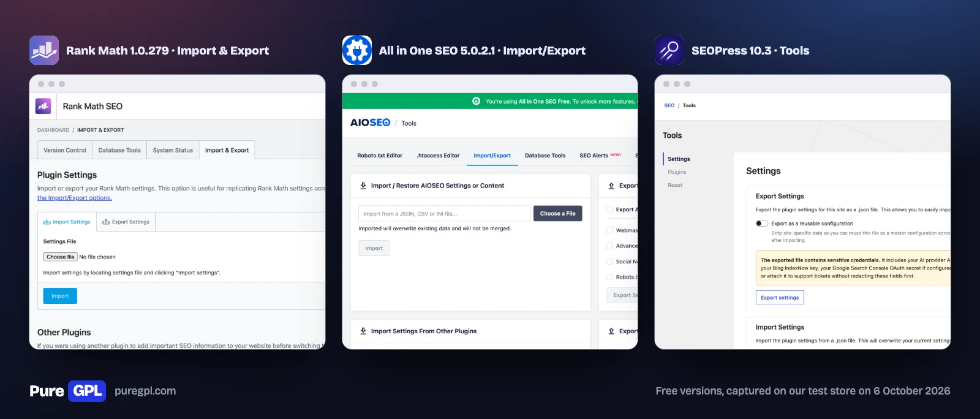Open Robots.txt Editor tab in AIOSEO

click(380, 156)
